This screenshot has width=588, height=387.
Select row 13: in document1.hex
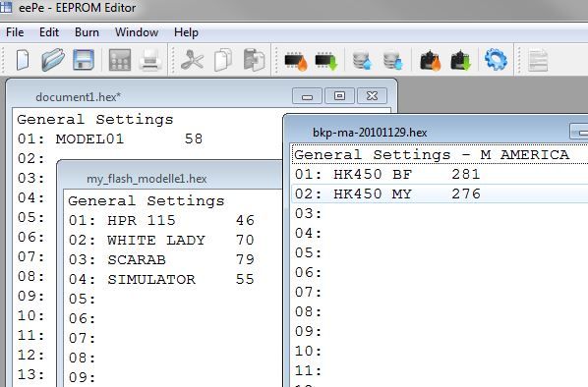(31, 374)
